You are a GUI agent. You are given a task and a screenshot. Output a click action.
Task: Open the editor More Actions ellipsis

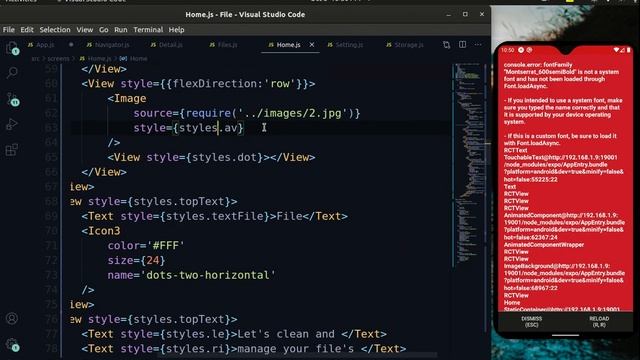tap(478, 44)
